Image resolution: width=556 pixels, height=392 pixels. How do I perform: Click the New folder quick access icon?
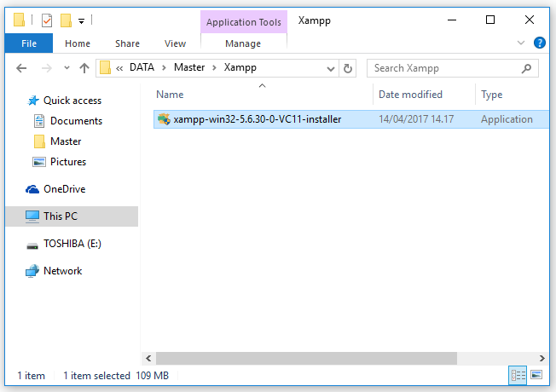point(66,20)
